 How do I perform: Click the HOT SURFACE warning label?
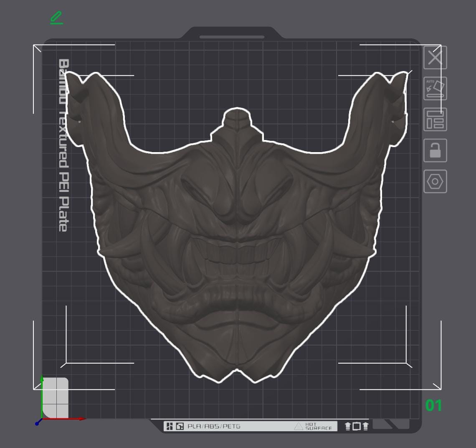tap(314, 426)
